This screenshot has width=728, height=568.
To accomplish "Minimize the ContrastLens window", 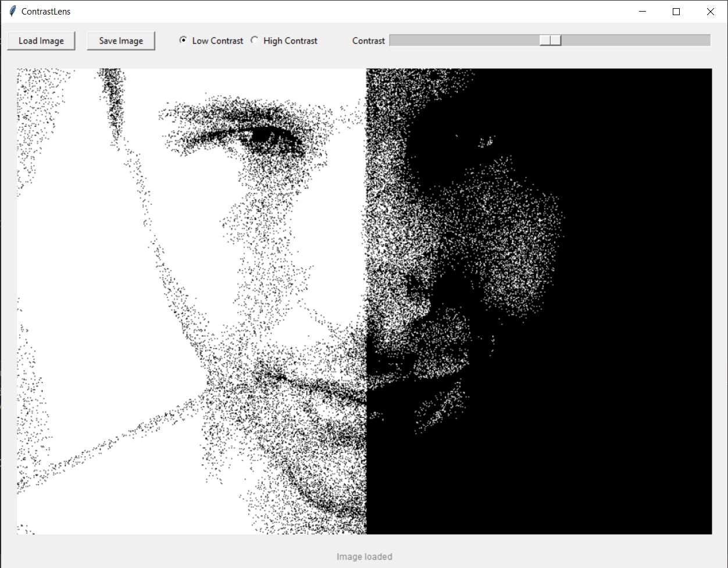I will [x=643, y=12].
